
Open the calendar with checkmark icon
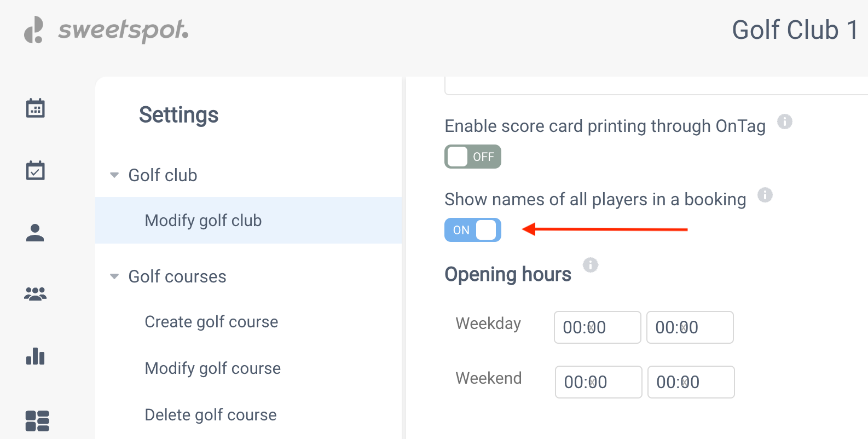pos(36,170)
